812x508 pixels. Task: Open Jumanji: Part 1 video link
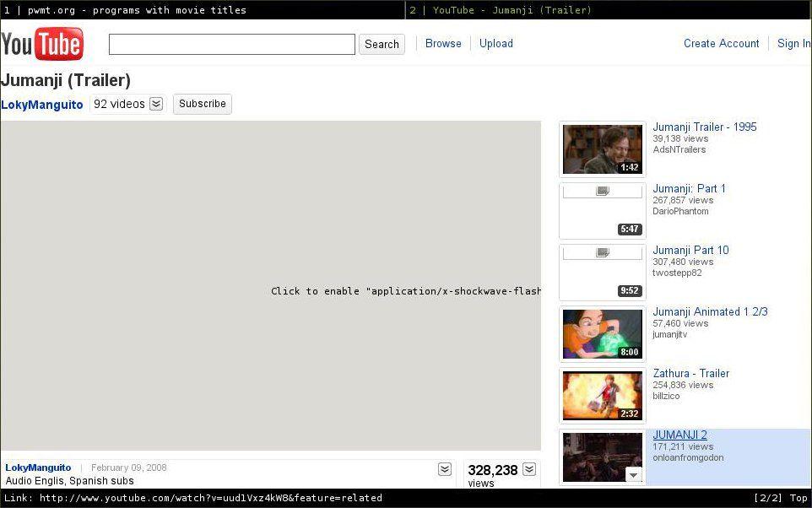(689, 188)
